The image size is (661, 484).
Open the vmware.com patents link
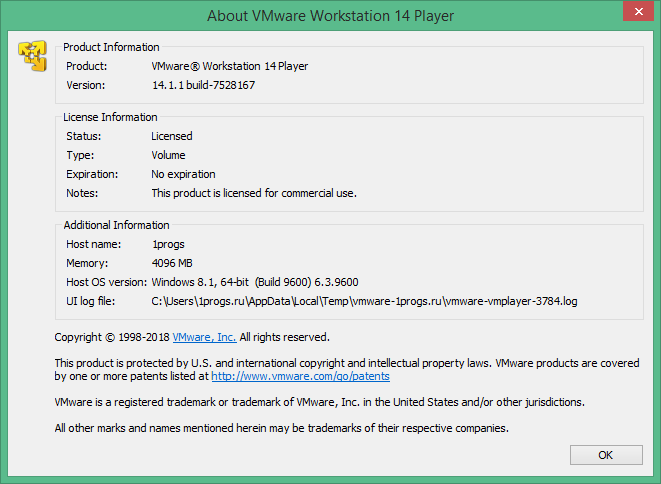pyautogui.click(x=300, y=377)
